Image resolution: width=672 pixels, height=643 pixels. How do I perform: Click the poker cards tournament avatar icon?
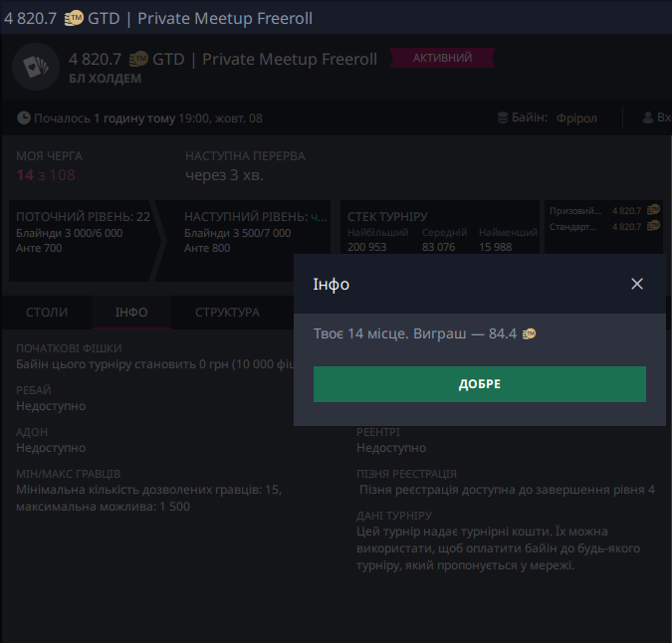(36, 67)
